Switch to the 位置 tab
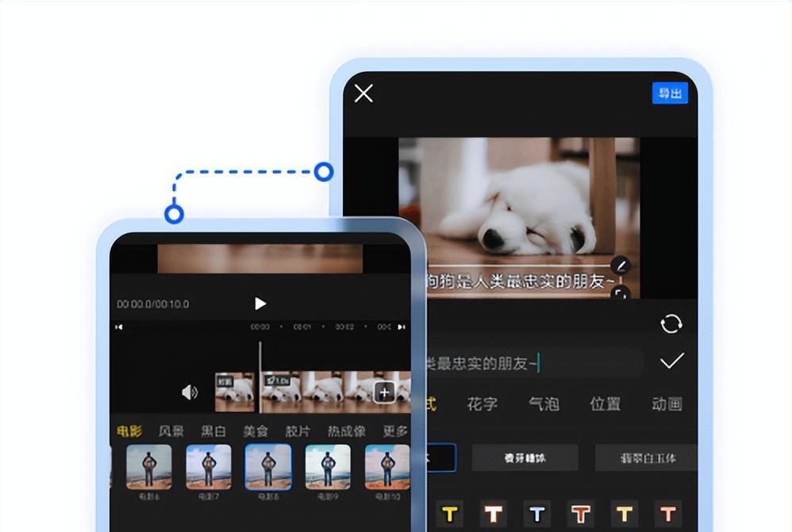The height and width of the screenshot is (532, 792). coord(606,404)
